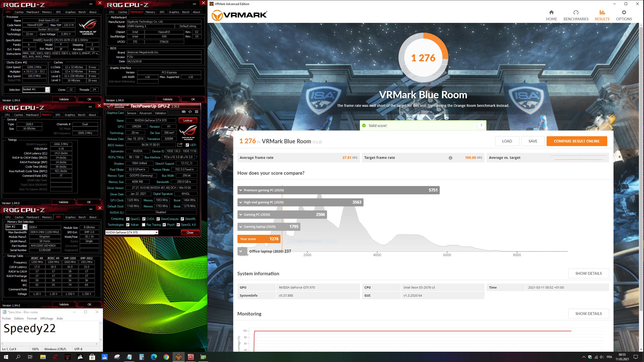Open the volume control in the tray

point(601,357)
